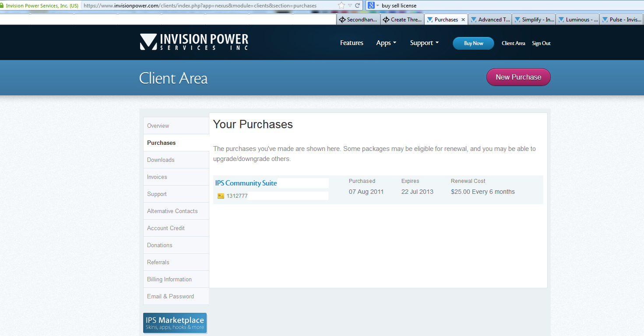Open Email & Password in the sidebar
644x336 pixels.
click(176, 296)
